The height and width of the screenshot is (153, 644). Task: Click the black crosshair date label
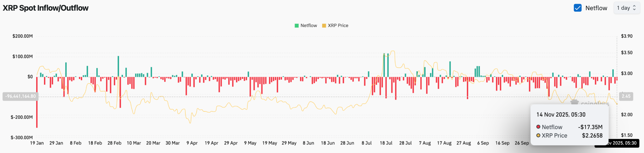pyautogui.click(x=617, y=143)
